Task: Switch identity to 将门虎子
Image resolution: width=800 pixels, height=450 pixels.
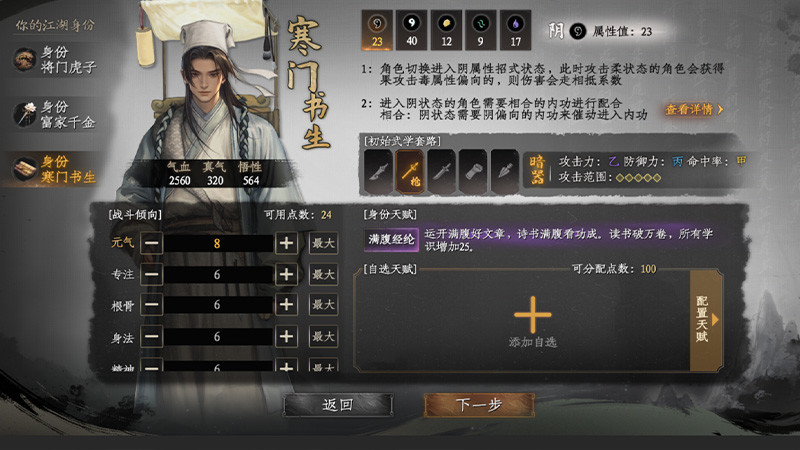Action: pyautogui.click(x=55, y=60)
